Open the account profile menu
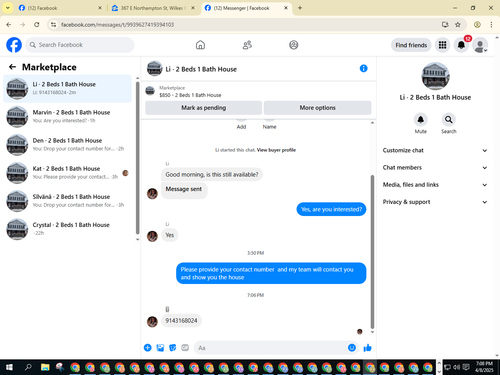This screenshot has height=375, width=500. [480, 46]
